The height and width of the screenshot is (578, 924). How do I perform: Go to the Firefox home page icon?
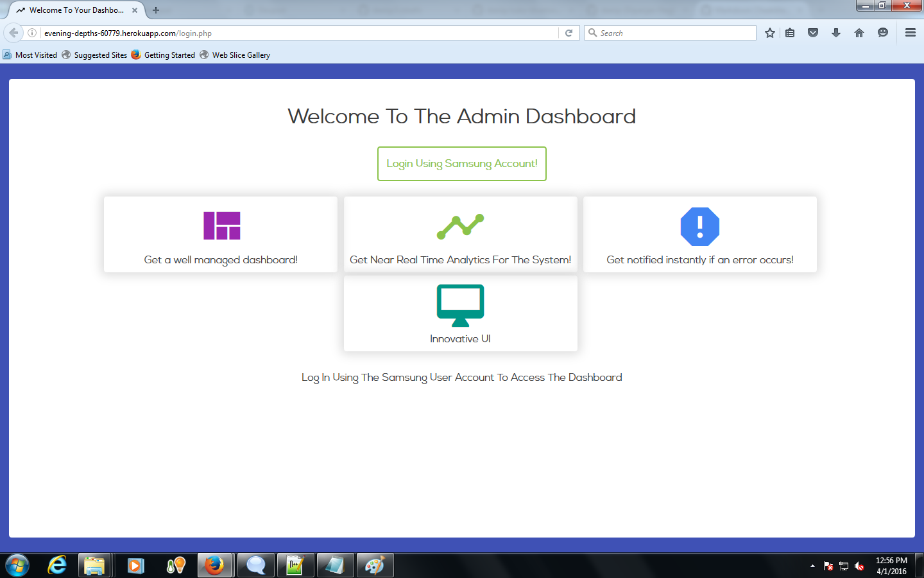click(859, 33)
